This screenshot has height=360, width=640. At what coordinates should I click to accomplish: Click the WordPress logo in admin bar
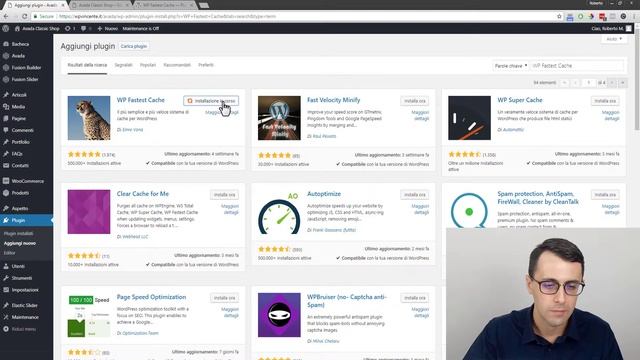5,29
